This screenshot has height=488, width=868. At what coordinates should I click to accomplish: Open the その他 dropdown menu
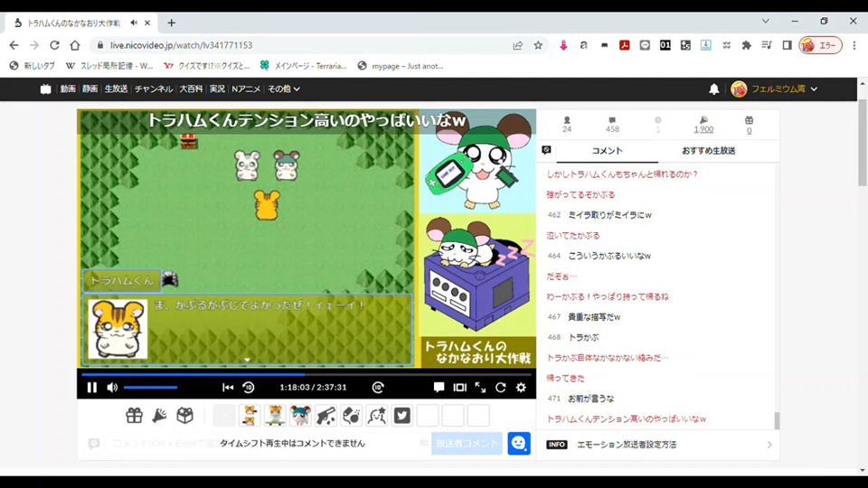pos(283,89)
